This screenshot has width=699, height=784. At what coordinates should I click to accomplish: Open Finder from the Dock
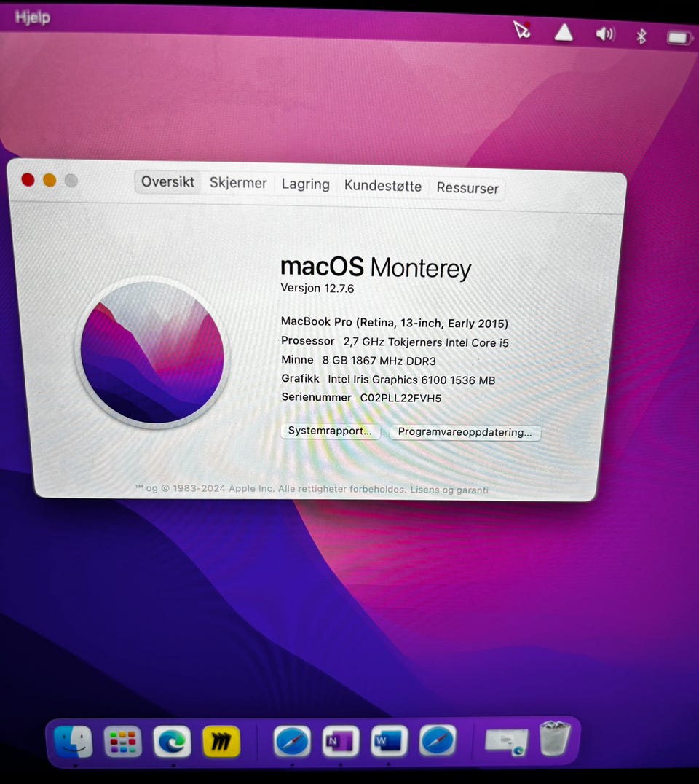click(x=73, y=741)
